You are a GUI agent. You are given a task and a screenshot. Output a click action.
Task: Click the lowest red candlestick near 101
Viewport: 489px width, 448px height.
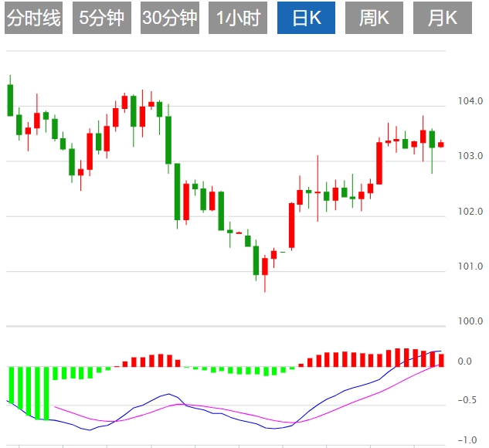[265, 266]
